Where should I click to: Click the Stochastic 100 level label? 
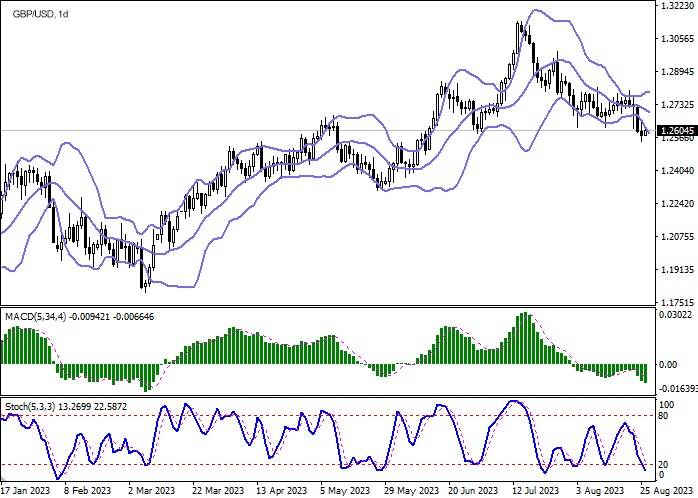tap(669, 405)
